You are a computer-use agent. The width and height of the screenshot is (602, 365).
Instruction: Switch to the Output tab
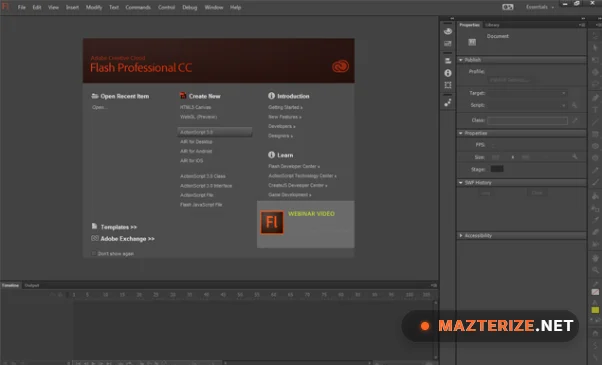point(31,285)
